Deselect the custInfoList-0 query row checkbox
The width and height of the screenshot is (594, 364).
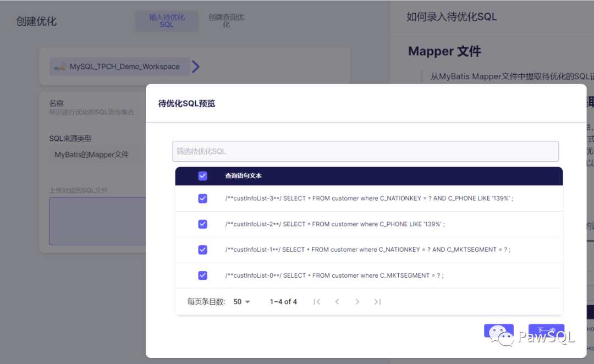point(202,275)
